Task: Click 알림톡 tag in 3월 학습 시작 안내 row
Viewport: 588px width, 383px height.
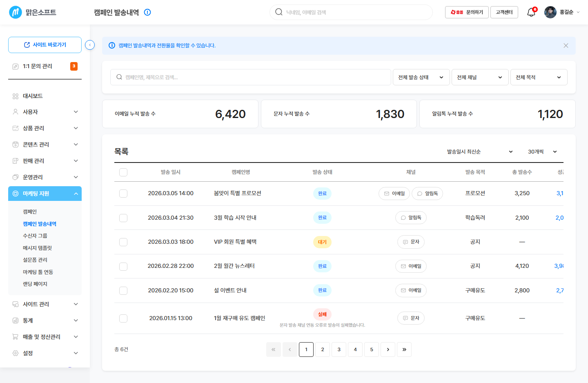Action: coord(411,218)
